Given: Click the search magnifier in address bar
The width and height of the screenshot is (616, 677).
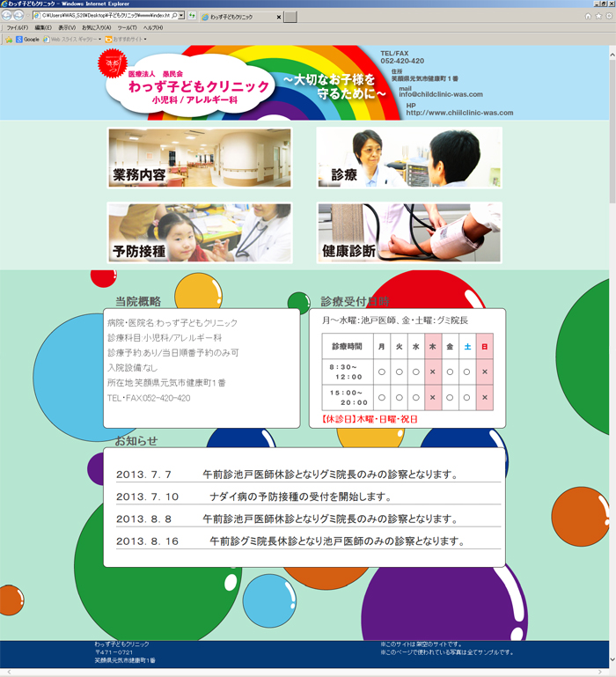Looking at the screenshot, I should point(174,15).
